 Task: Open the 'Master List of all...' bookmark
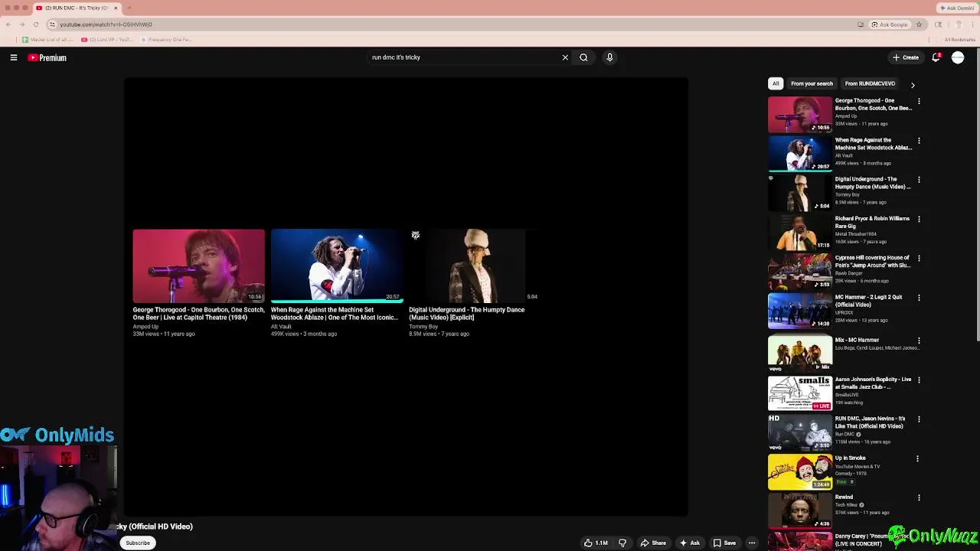[x=47, y=40]
